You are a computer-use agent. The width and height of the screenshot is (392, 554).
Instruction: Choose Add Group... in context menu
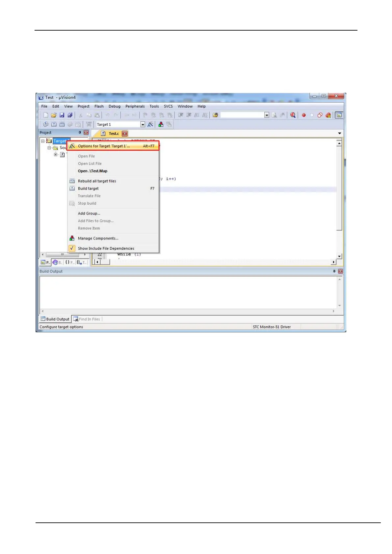click(113, 214)
